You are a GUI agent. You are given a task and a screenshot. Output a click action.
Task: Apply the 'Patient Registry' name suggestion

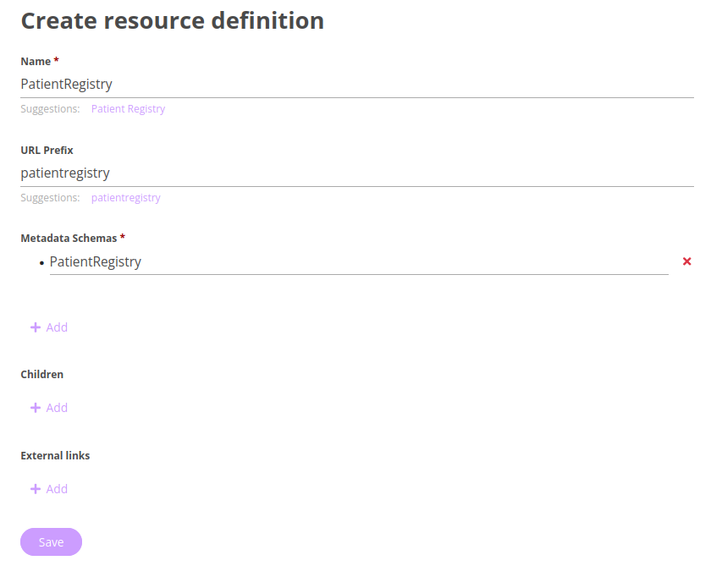coord(128,109)
